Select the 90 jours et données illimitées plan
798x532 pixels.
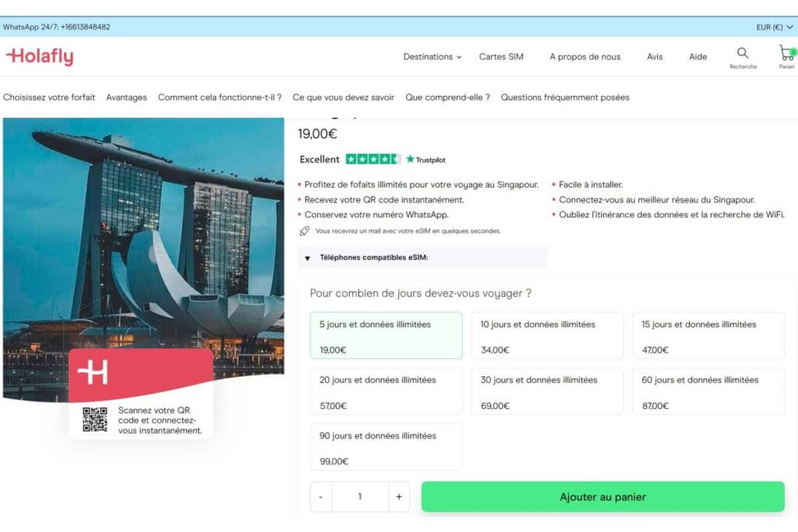click(386, 446)
